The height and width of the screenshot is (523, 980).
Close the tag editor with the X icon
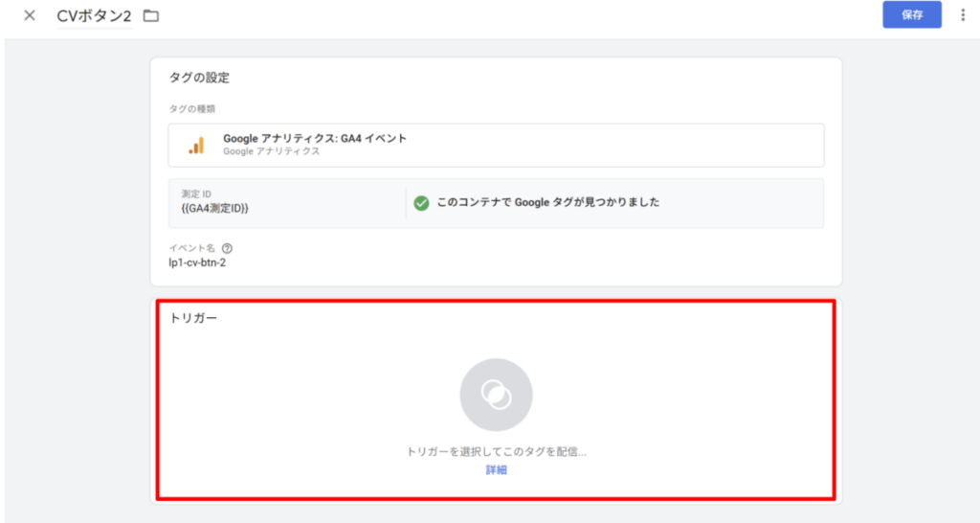point(30,16)
